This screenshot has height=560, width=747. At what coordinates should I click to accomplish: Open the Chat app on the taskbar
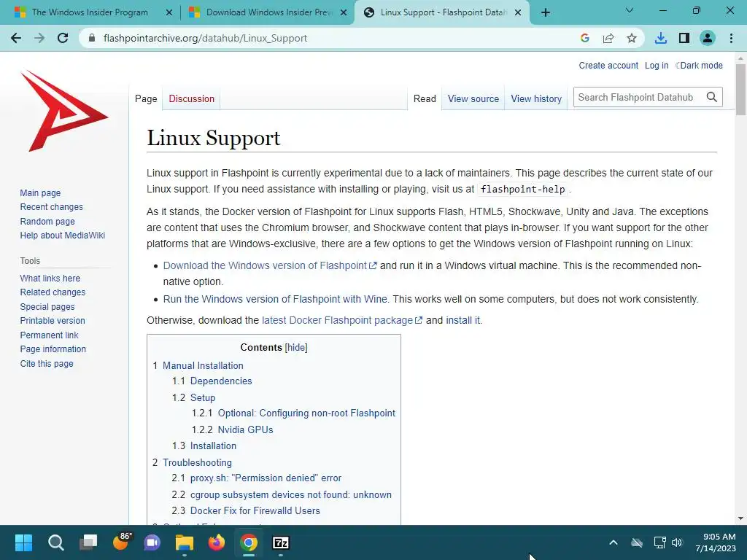(x=152, y=542)
